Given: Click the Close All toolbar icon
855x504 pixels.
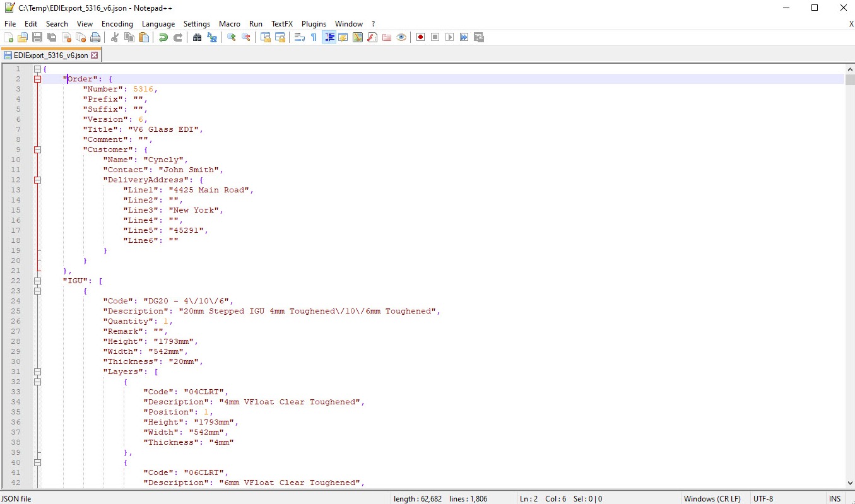Looking at the screenshot, I should [x=81, y=38].
